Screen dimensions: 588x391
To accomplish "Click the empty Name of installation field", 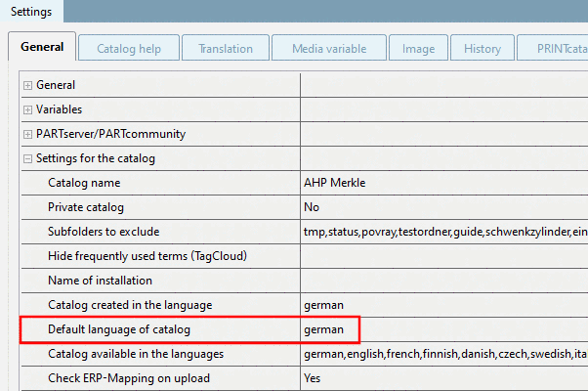I will tap(443, 281).
